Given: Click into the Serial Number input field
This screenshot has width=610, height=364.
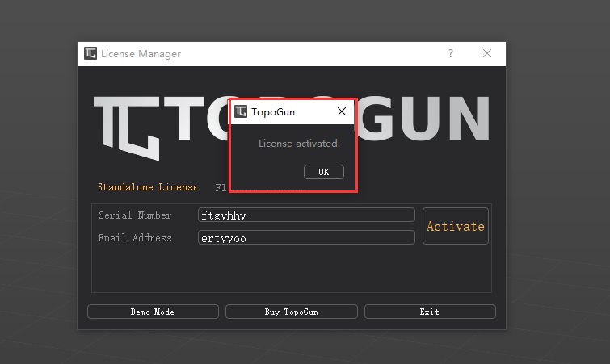Looking at the screenshot, I should coord(306,215).
